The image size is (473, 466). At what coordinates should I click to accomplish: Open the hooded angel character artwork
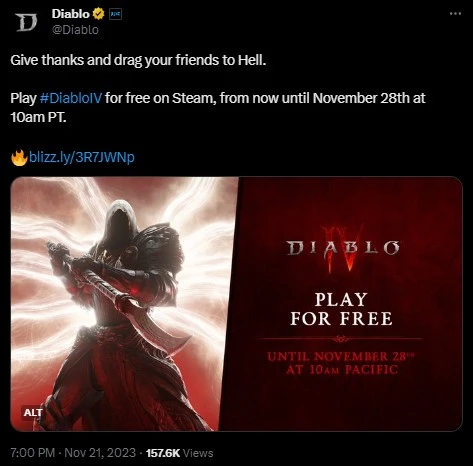[x=124, y=303]
